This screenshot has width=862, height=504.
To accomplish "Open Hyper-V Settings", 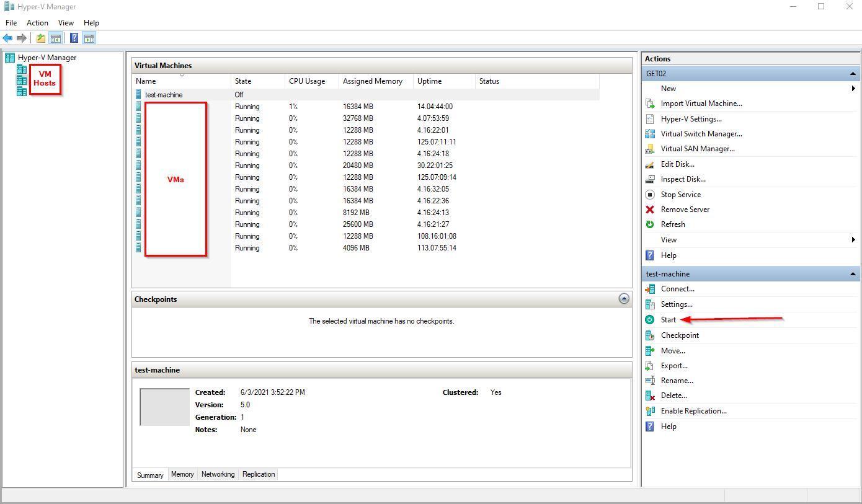I will click(x=691, y=119).
